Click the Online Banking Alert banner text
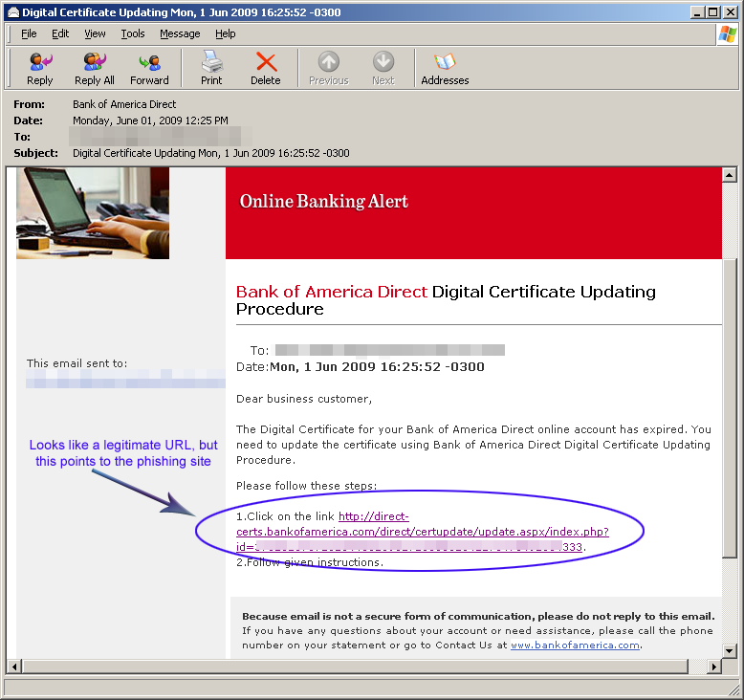Image resolution: width=744 pixels, height=700 pixels. [x=323, y=201]
